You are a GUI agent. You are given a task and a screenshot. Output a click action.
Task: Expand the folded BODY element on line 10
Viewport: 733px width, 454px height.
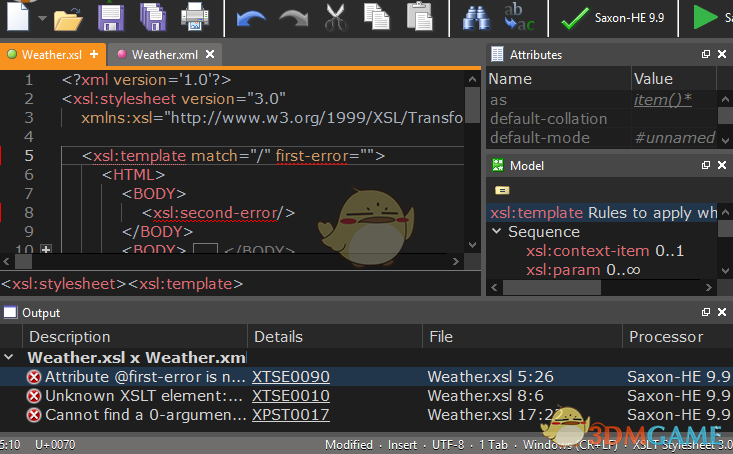[46, 249]
